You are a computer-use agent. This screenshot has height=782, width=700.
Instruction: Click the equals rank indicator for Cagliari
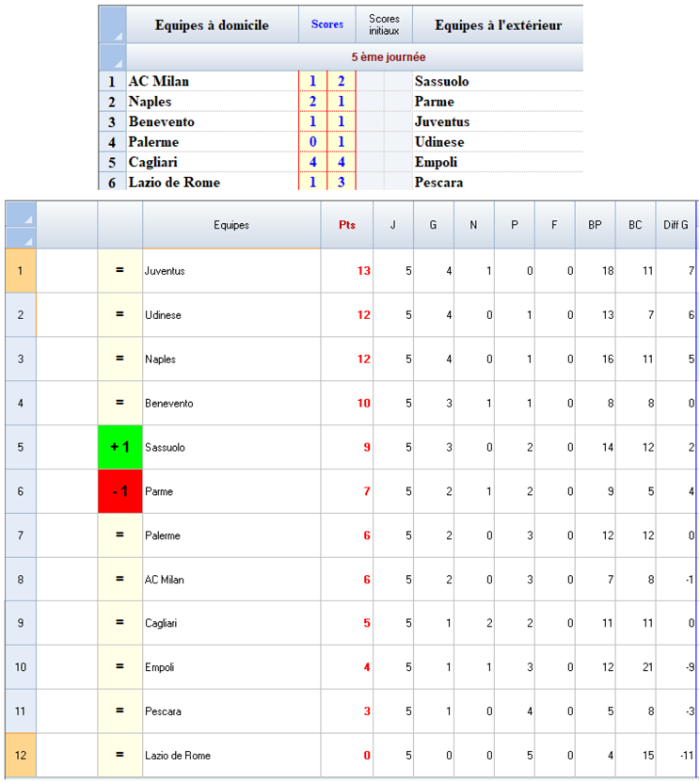point(119,624)
